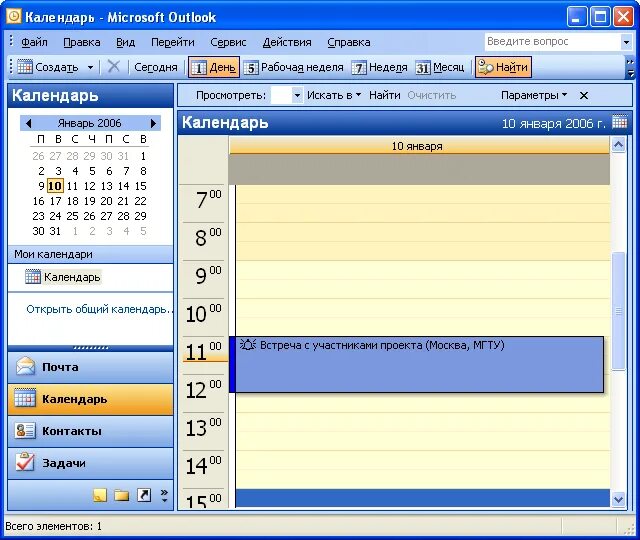Open toolbar options chevron at right

coord(630,67)
